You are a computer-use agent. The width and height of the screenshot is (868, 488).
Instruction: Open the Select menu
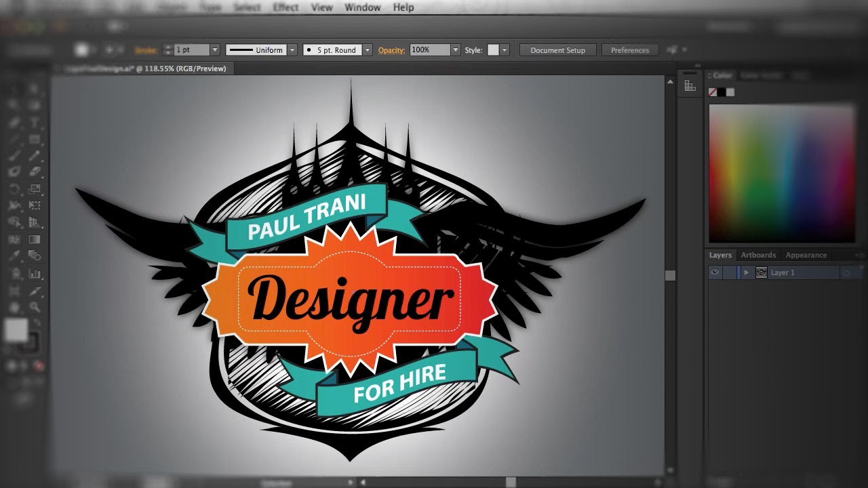[x=247, y=7]
